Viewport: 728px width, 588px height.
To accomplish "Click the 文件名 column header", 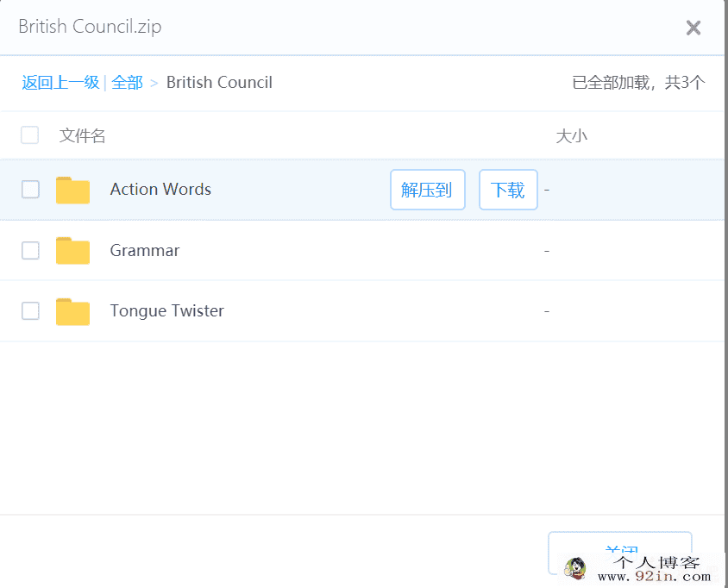I will pos(82,136).
